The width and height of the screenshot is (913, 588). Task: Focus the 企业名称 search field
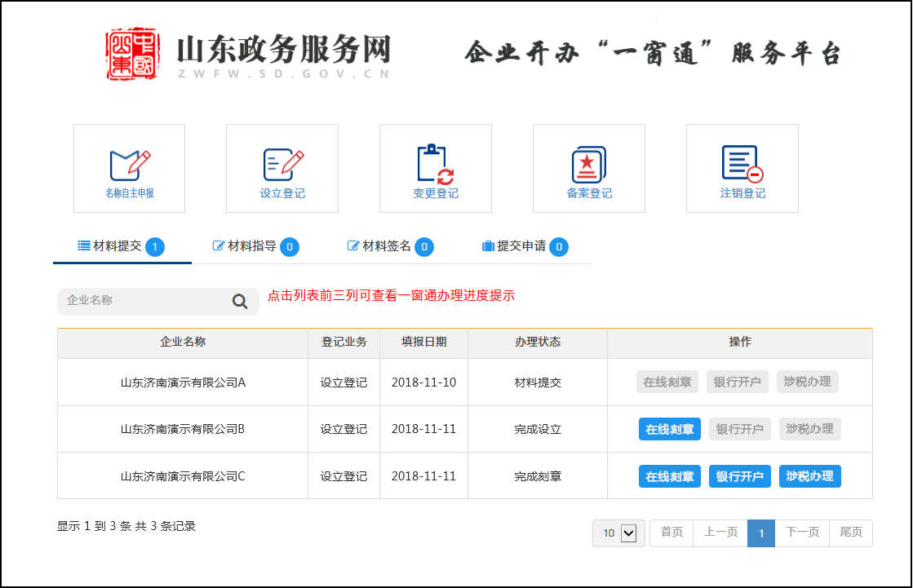coord(139,301)
